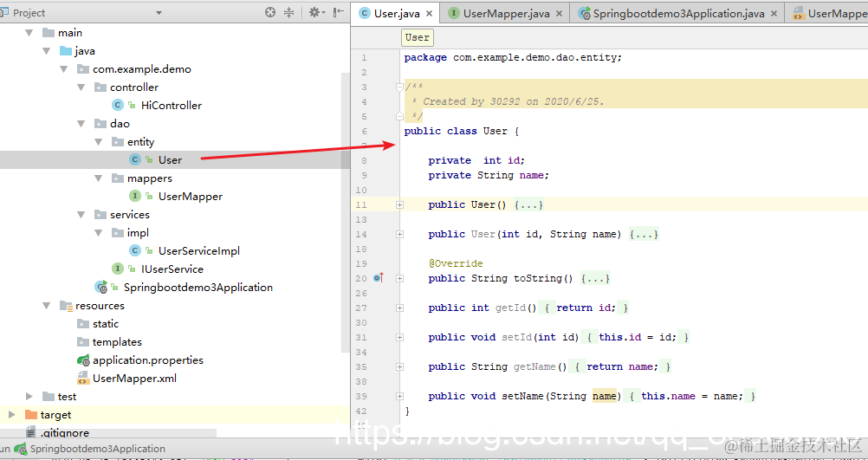Expand folded toString method at line 20
Viewport: 868px width, 460px height.
[x=399, y=278]
